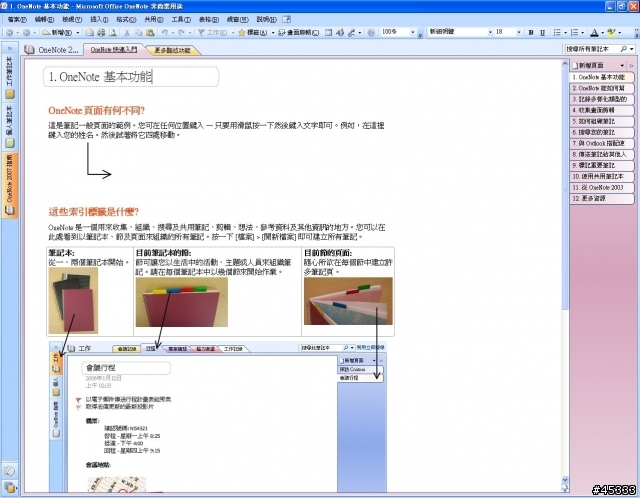Click the Paste clipboard icon
Image resolution: width=640 pixels, height=498 pixels.
coord(150,32)
